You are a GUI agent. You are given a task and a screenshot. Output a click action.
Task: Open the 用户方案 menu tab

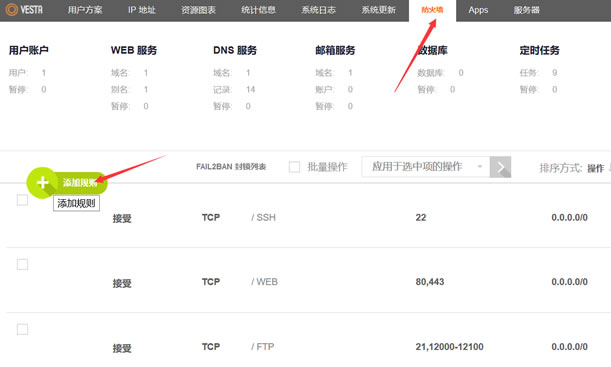[85, 10]
